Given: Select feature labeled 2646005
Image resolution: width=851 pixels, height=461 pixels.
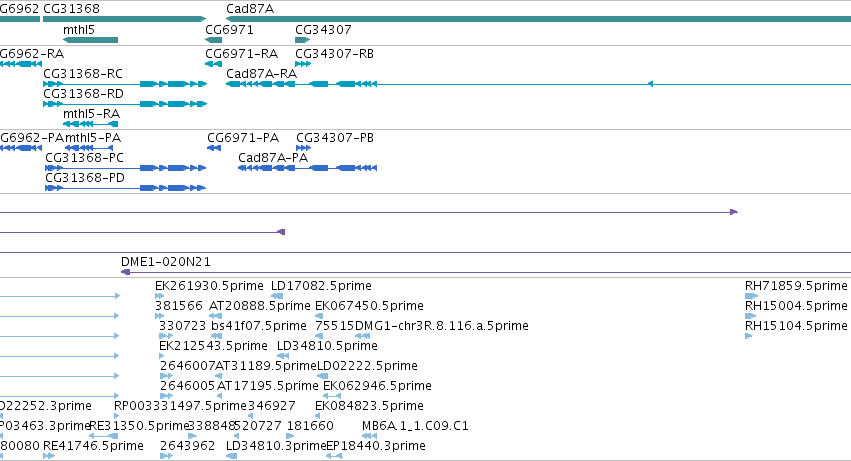Looking at the screenshot, I should [x=188, y=386].
